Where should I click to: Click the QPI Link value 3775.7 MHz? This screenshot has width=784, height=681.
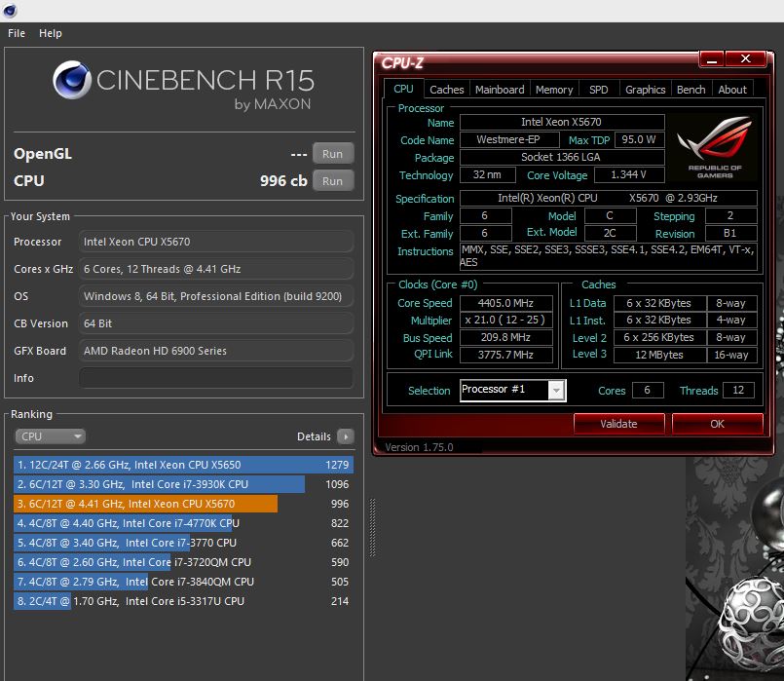pyautogui.click(x=506, y=355)
